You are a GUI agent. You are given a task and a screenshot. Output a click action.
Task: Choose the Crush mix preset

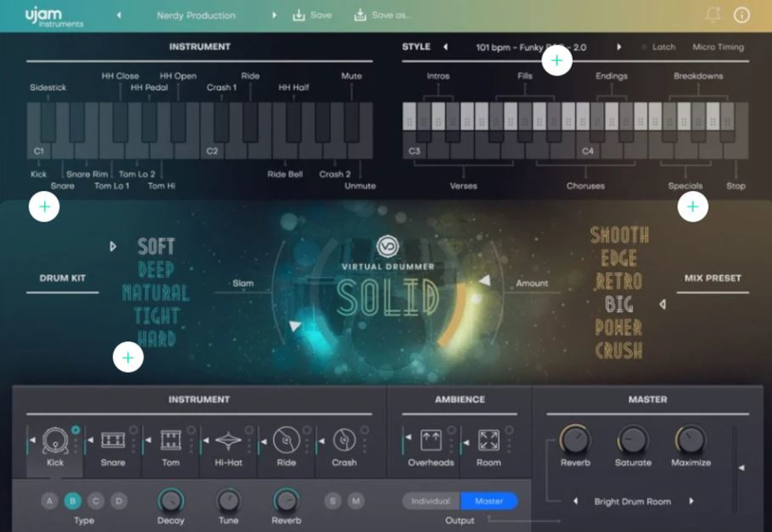(x=619, y=351)
